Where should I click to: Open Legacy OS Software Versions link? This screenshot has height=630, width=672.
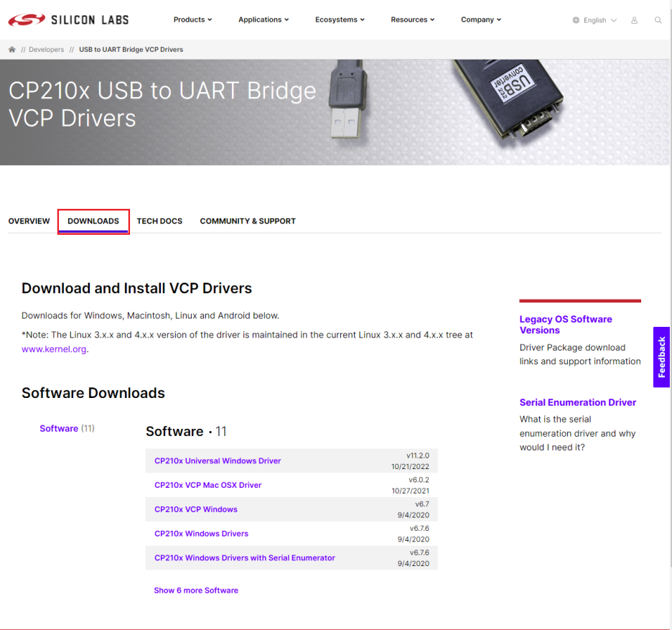566,325
